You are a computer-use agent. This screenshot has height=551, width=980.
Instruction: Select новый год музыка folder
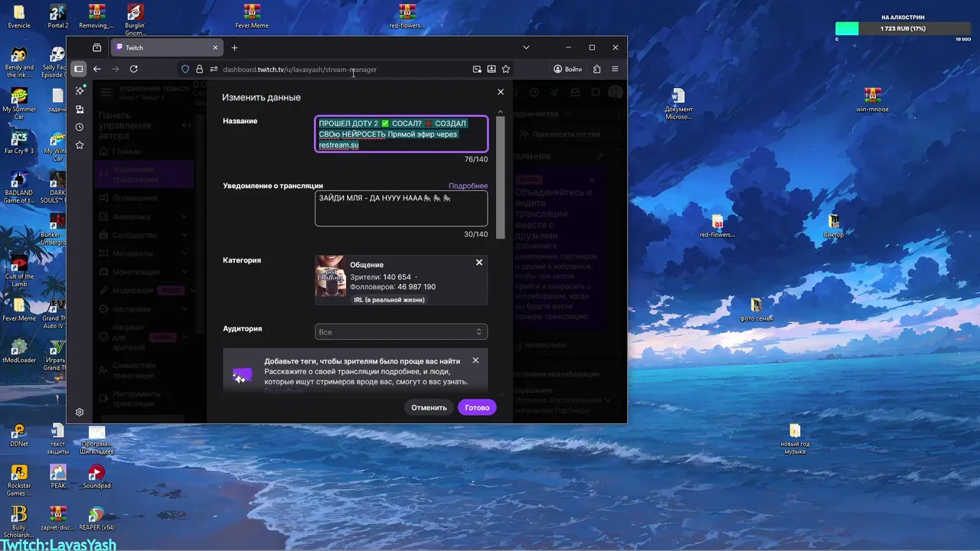click(x=795, y=438)
